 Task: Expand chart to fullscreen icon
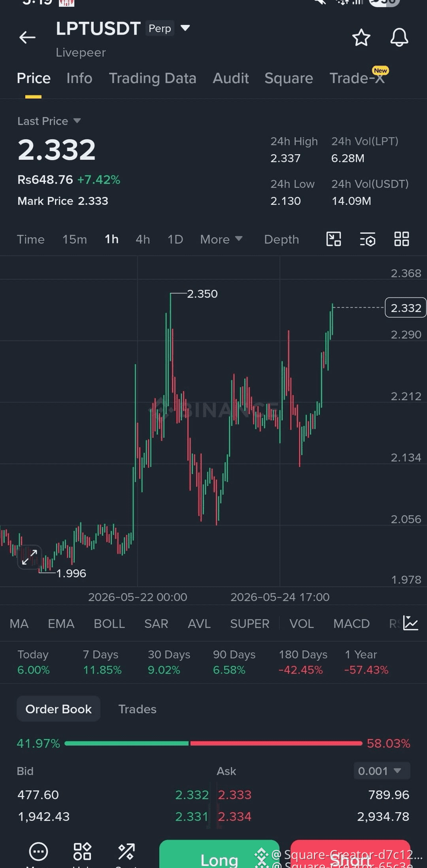pyautogui.click(x=29, y=557)
